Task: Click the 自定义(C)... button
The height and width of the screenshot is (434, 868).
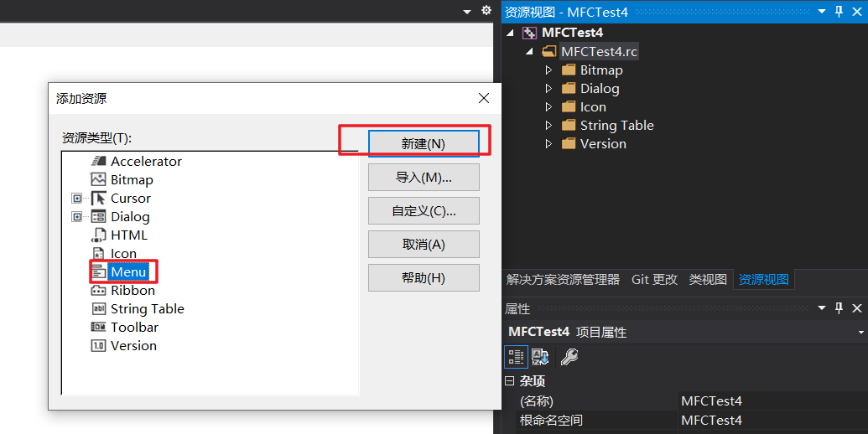Action: [x=424, y=210]
